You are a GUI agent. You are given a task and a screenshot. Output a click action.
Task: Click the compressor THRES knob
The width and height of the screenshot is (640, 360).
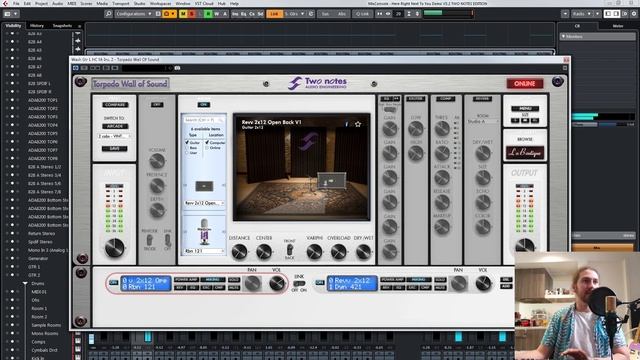pos(442,129)
